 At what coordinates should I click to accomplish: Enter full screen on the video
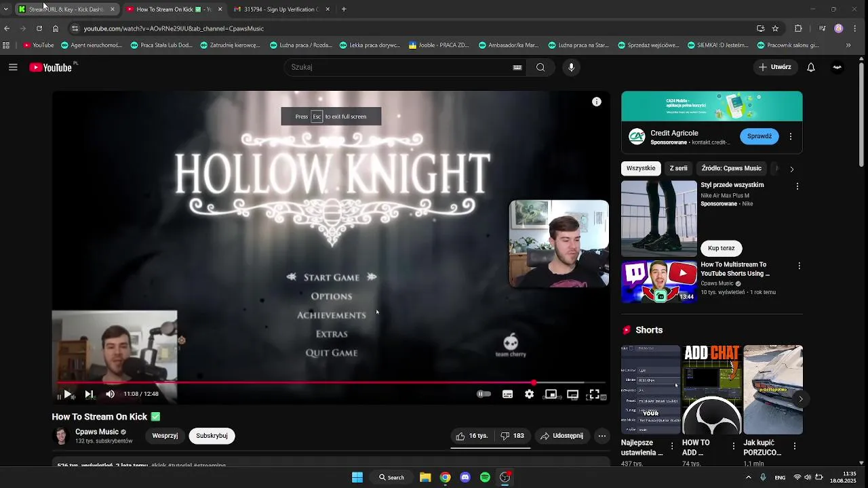[595, 394]
